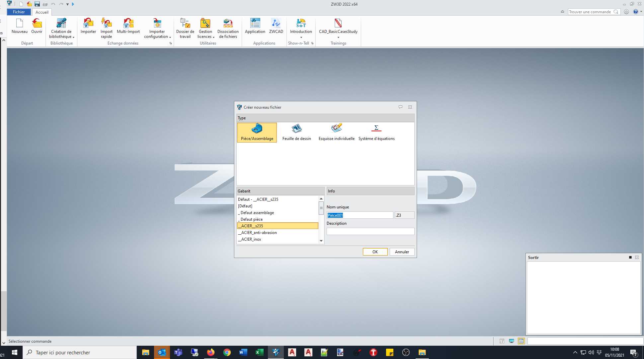644x359 pixels.
Task: Choose Feuille de dessin type
Action: tap(297, 133)
